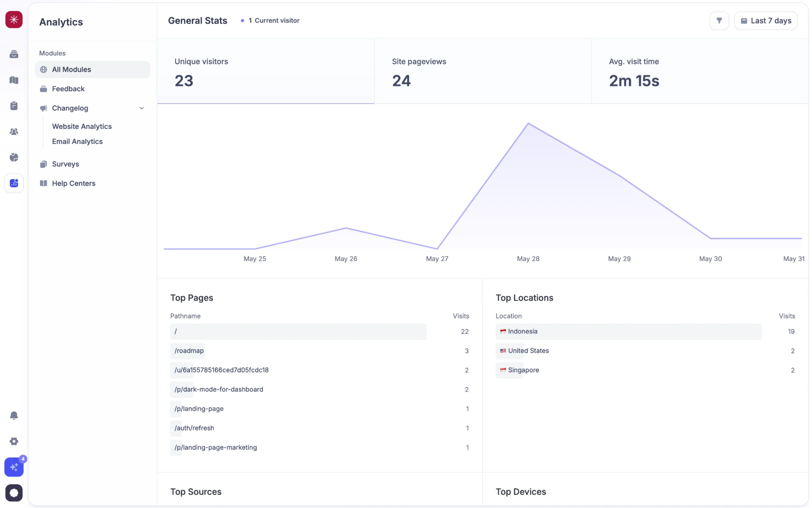Click the /p/landing-page-marketing row
The width and height of the screenshot is (812, 508).
point(319,447)
